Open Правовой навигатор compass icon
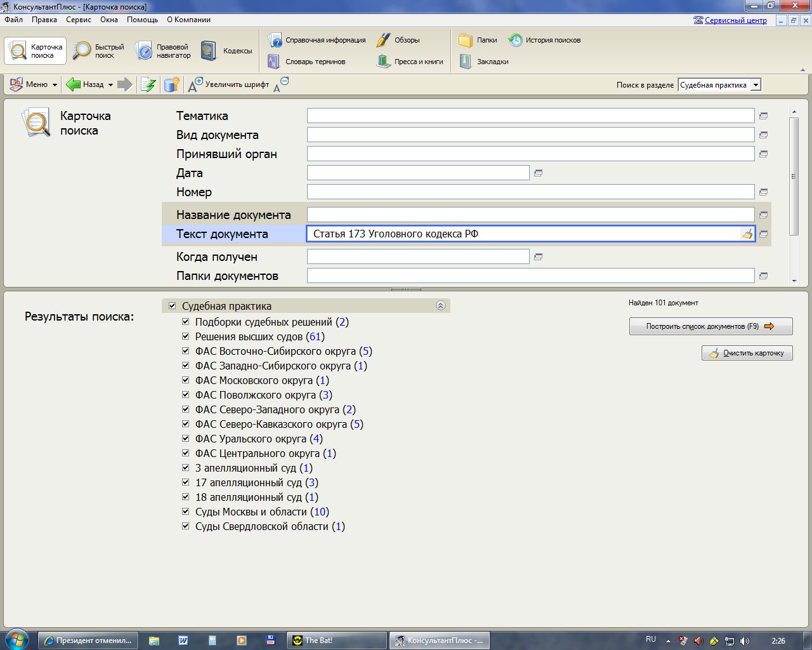Viewport: 812px width, 650px height. [145, 51]
